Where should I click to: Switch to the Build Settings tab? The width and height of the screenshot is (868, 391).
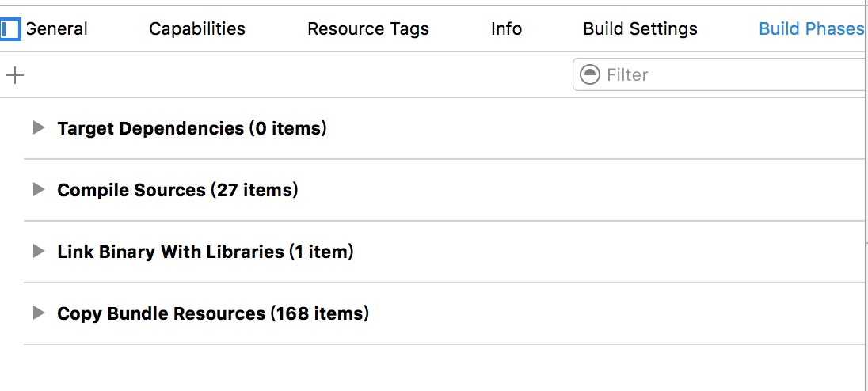point(641,28)
